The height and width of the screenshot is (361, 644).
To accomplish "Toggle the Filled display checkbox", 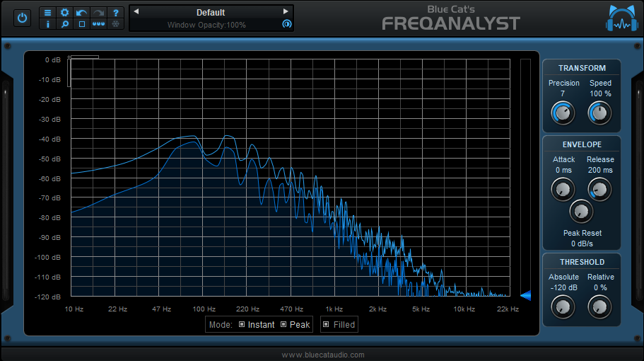I will [326, 324].
